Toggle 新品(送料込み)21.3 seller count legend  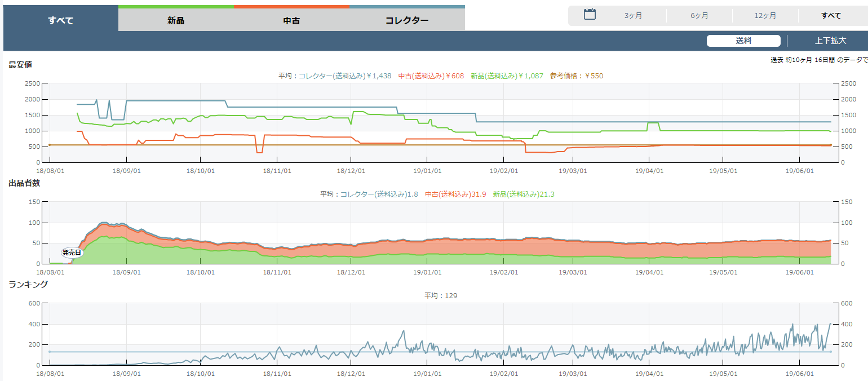point(523,194)
